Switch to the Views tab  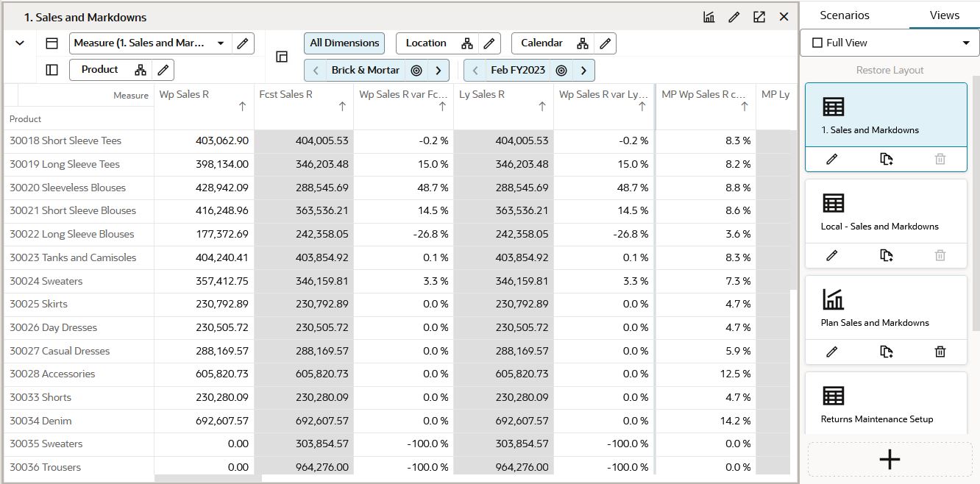(945, 15)
